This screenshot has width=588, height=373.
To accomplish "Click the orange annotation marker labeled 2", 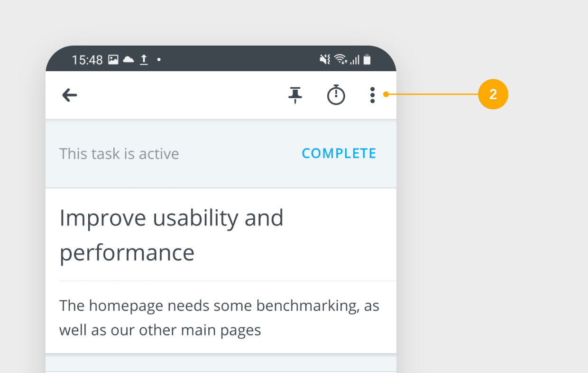I will click(x=493, y=94).
